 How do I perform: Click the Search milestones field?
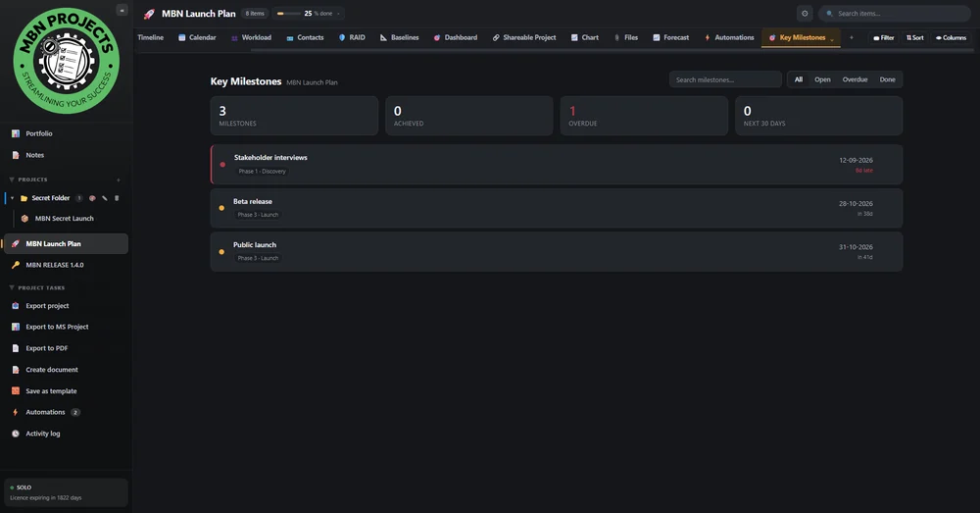point(725,79)
